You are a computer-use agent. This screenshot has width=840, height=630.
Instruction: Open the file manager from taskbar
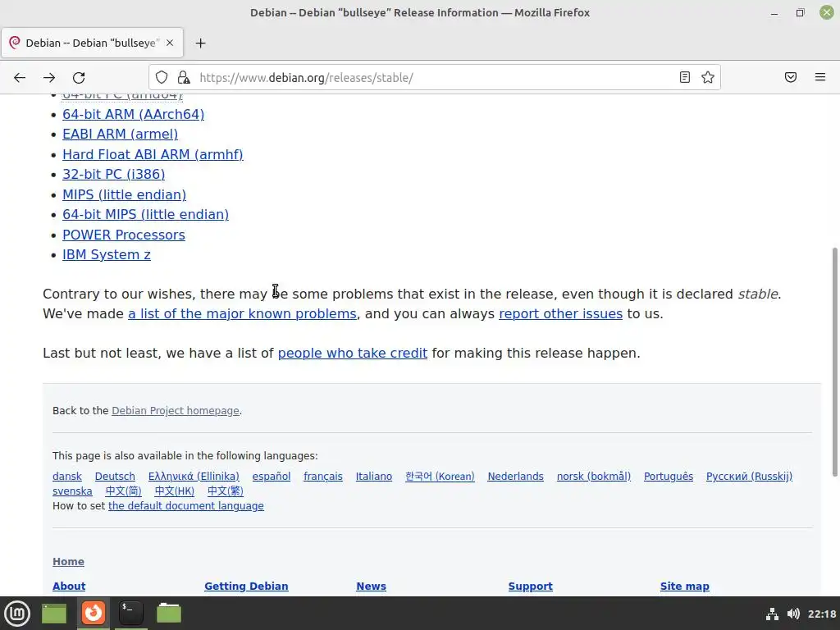[169, 613]
